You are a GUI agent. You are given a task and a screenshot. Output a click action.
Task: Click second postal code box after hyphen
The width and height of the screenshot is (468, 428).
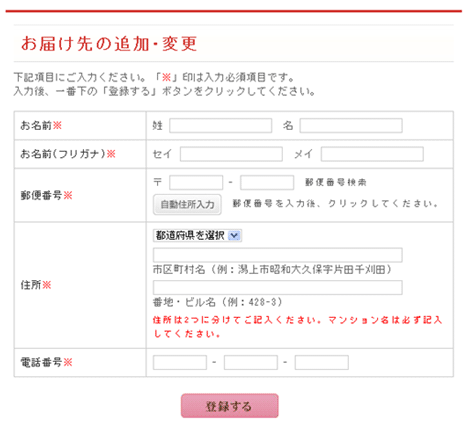point(267,183)
